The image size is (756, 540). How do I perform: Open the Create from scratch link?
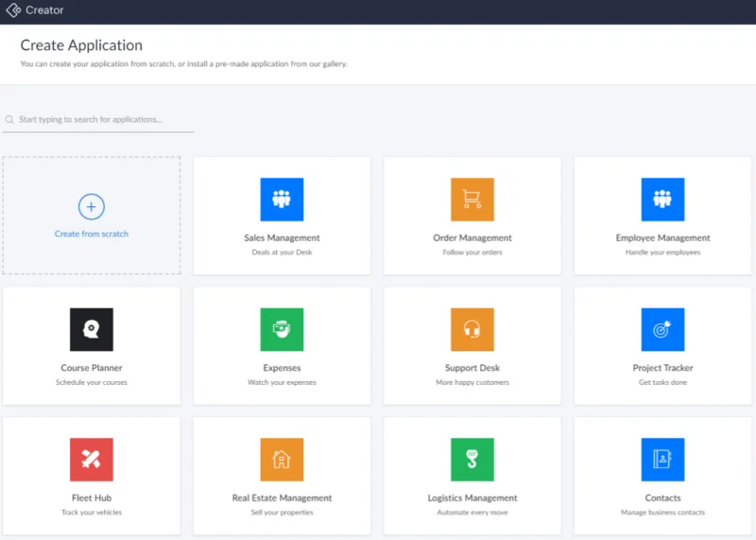pyautogui.click(x=91, y=234)
